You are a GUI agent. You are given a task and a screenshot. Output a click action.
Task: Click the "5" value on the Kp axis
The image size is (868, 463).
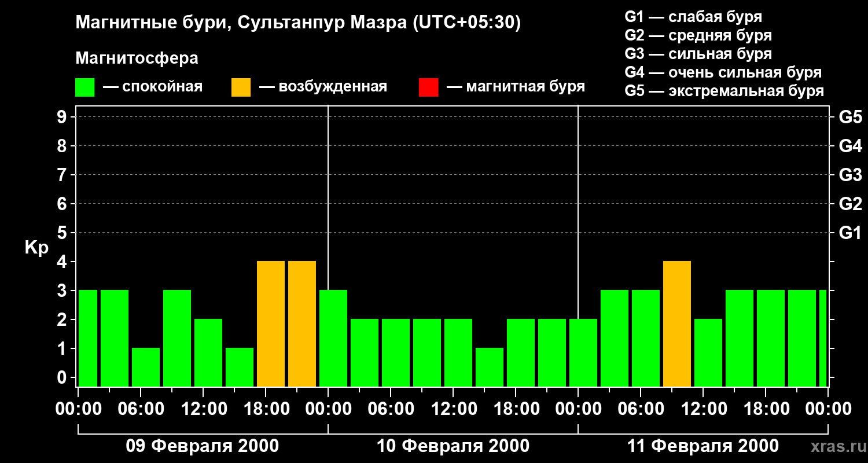tap(63, 233)
